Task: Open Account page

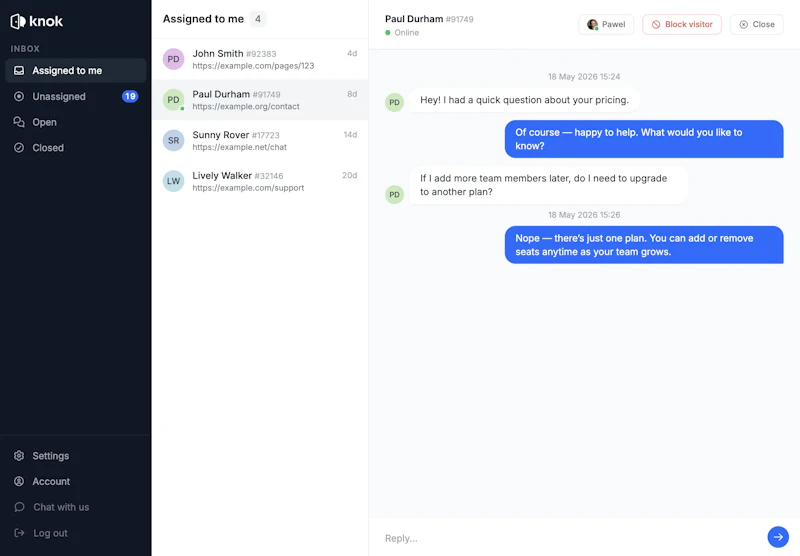Action: [x=76, y=482]
